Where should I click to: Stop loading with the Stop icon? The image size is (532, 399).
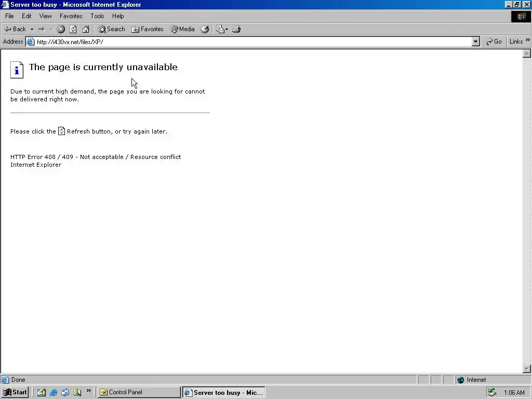point(61,29)
